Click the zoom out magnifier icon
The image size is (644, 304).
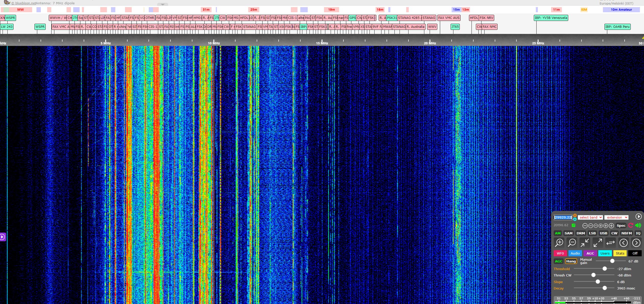[572, 243]
